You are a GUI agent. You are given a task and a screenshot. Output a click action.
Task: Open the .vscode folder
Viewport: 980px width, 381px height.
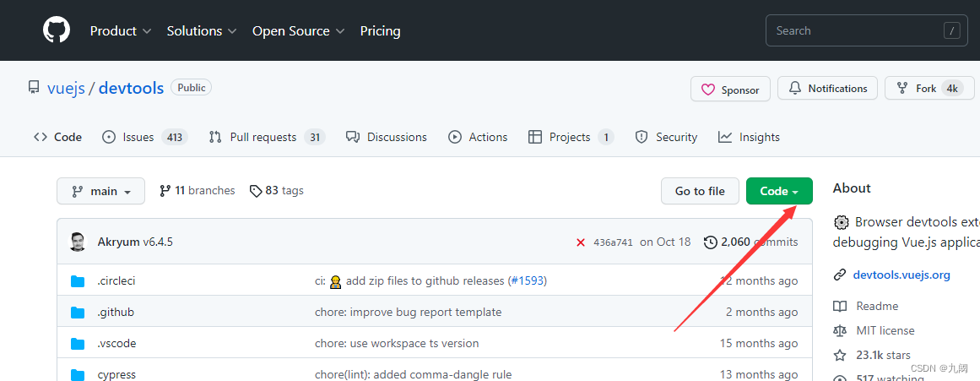click(116, 344)
